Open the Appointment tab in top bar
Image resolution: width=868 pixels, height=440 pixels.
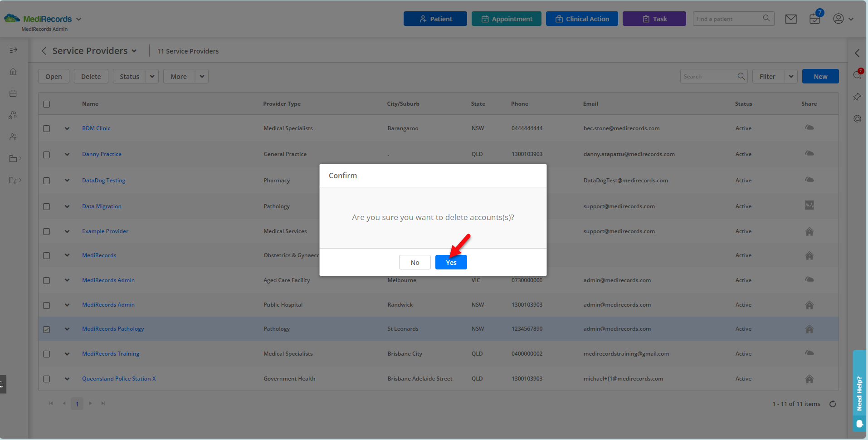point(506,19)
